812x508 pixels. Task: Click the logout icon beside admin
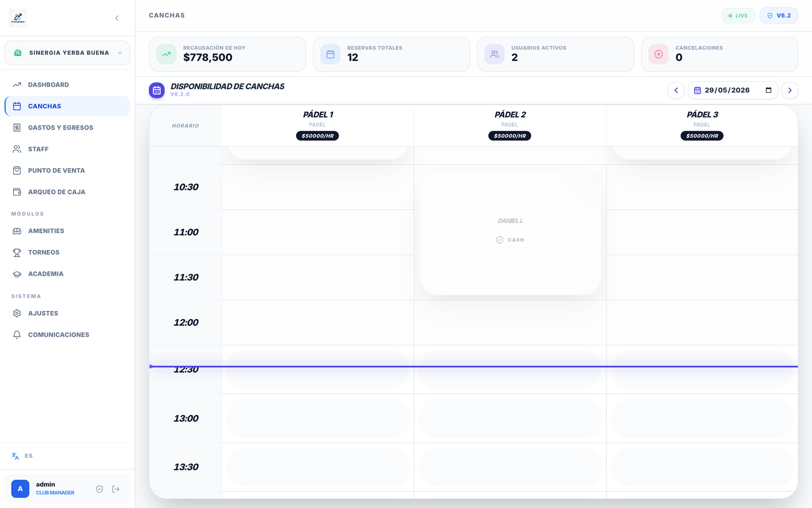click(x=116, y=489)
